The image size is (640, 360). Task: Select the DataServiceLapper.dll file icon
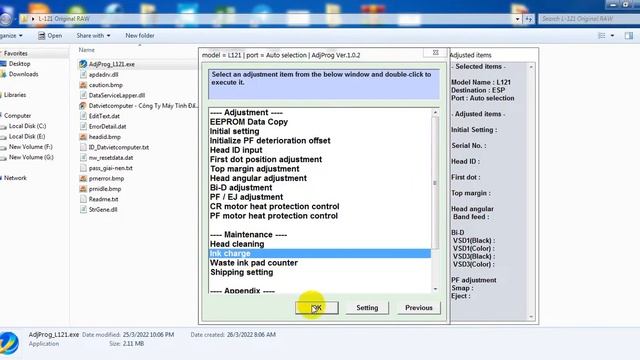click(83, 95)
